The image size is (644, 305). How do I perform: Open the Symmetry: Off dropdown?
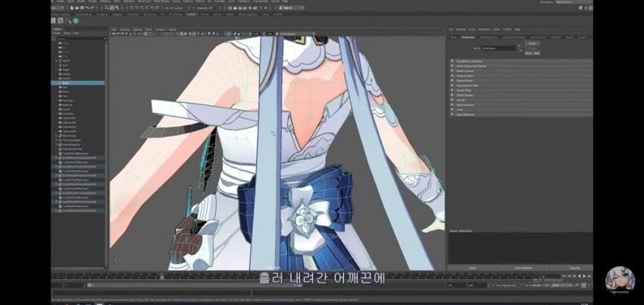pyautogui.click(x=205, y=8)
